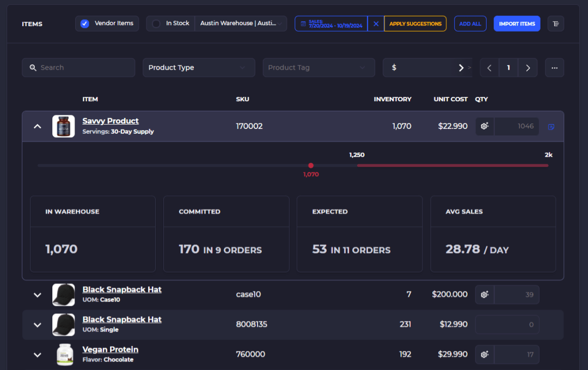Screen dimensions: 588x370
Task: Open the list layout icon beside Import Items
Action: tap(556, 23)
